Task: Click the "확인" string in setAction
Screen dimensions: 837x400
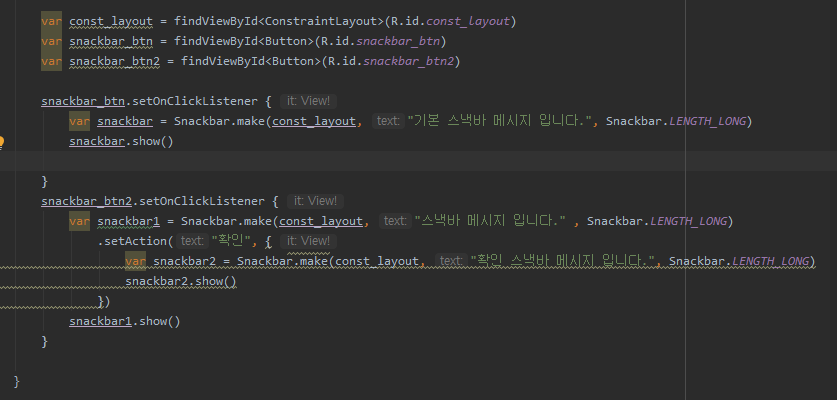Action: click(232, 241)
